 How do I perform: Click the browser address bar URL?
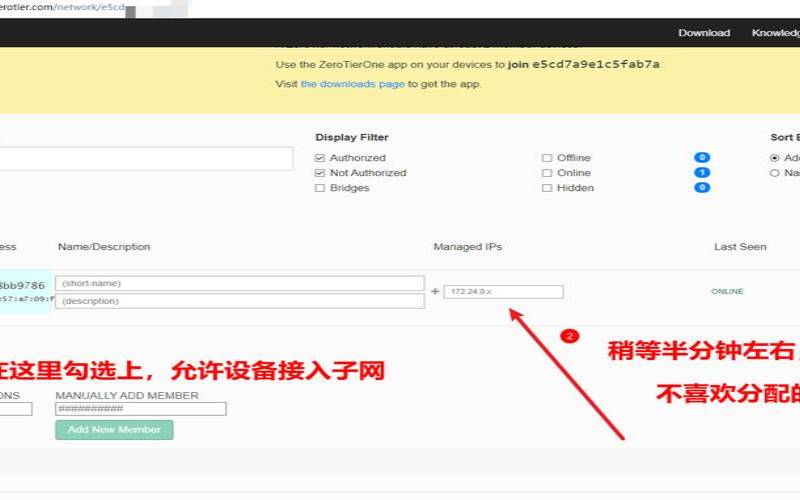62,7
